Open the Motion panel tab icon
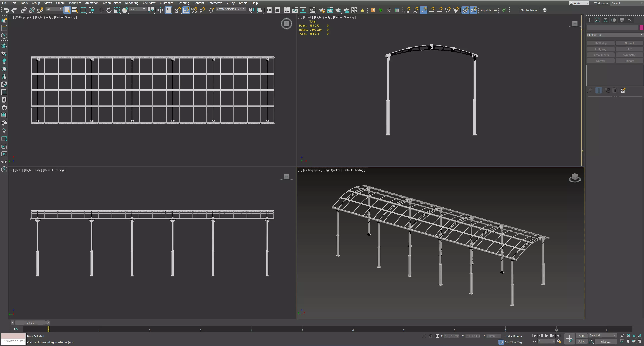Image resolution: width=644 pixels, height=346 pixels. coord(613,20)
